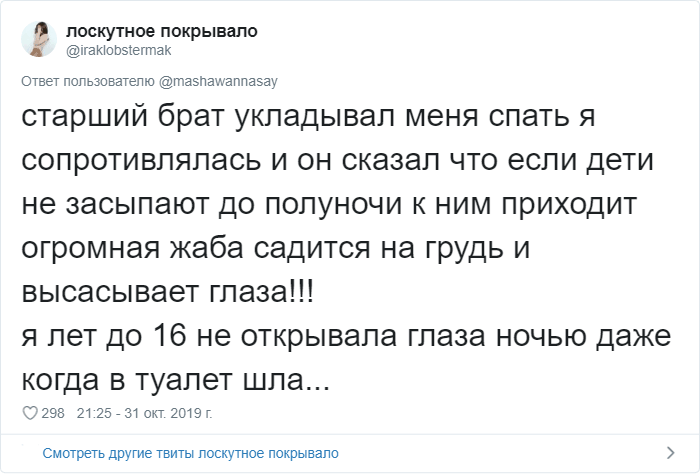Click the 298 likes count
This screenshot has height=474, width=700.
point(53,413)
